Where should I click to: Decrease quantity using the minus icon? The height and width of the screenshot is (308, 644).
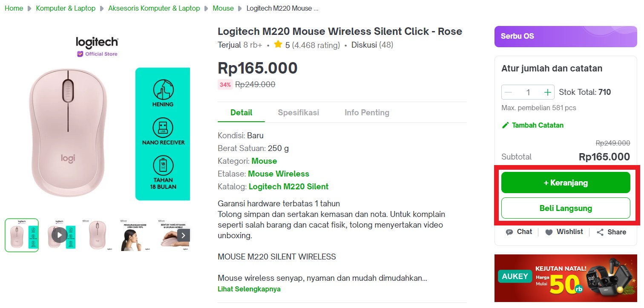click(508, 92)
